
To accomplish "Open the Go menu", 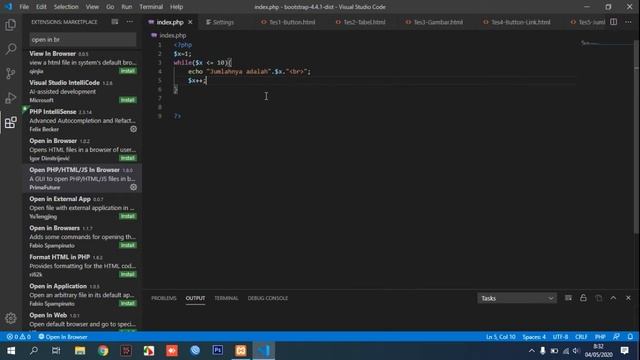I will point(110,7).
